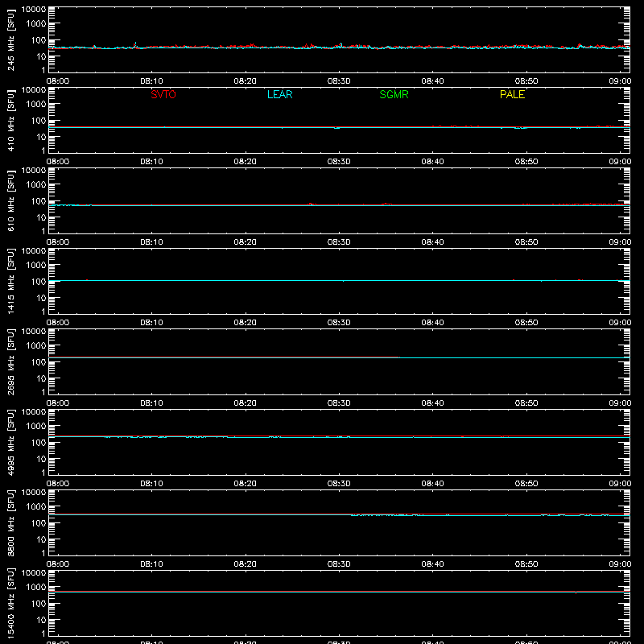This screenshot has height=644, width=644.
Task: Click 08:00 time label under 1415 MHz plot
Action: pyautogui.click(x=58, y=323)
